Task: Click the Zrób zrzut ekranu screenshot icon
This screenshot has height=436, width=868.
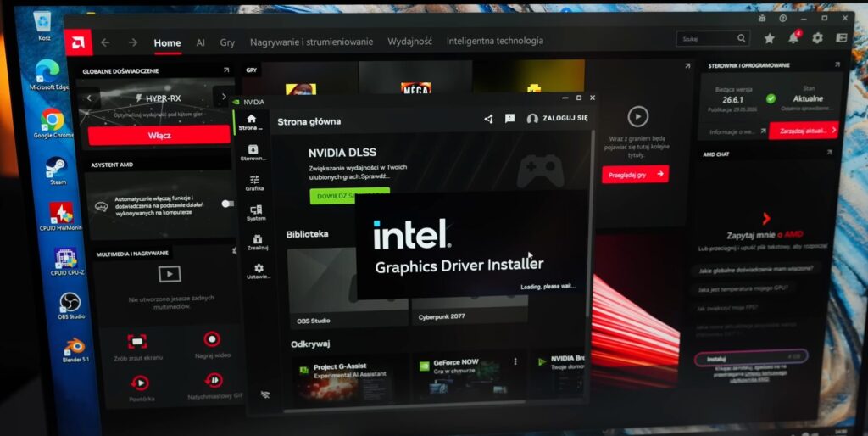Action: point(137,341)
